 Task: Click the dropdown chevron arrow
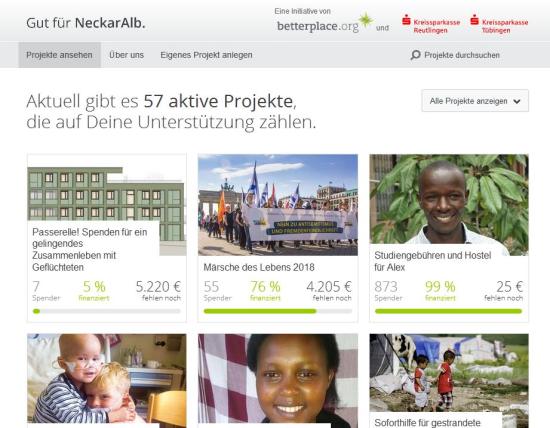click(516, 101)
